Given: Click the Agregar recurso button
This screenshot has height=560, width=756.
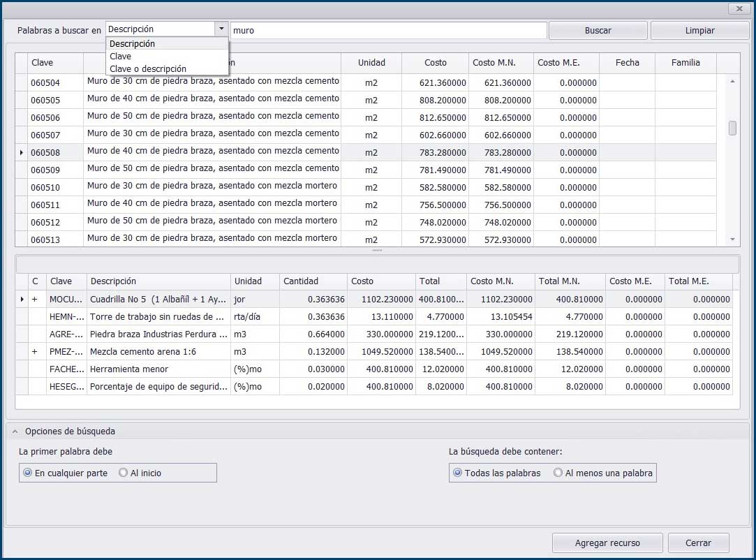Looking at the screenshot, I should click(x=607, y=543).
